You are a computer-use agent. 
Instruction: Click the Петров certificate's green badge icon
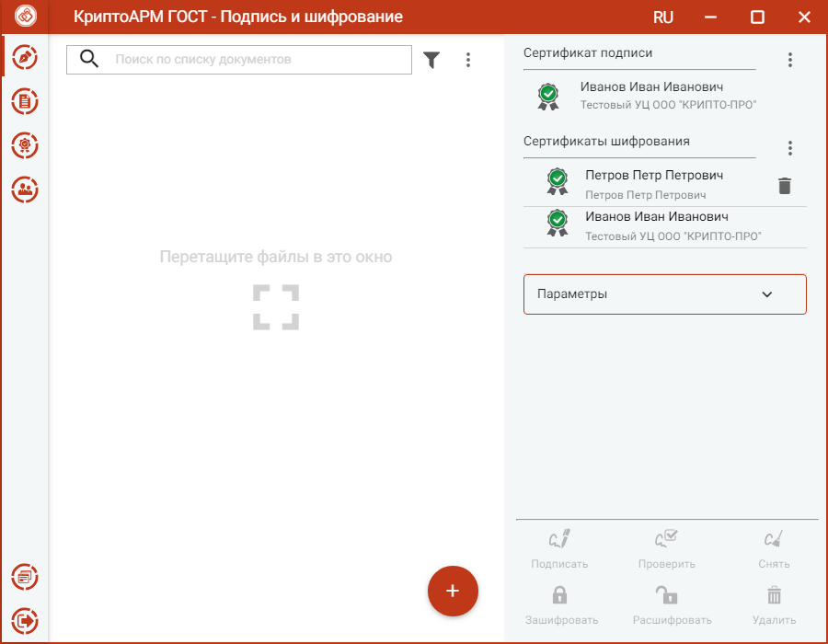(x=558, y=181)
